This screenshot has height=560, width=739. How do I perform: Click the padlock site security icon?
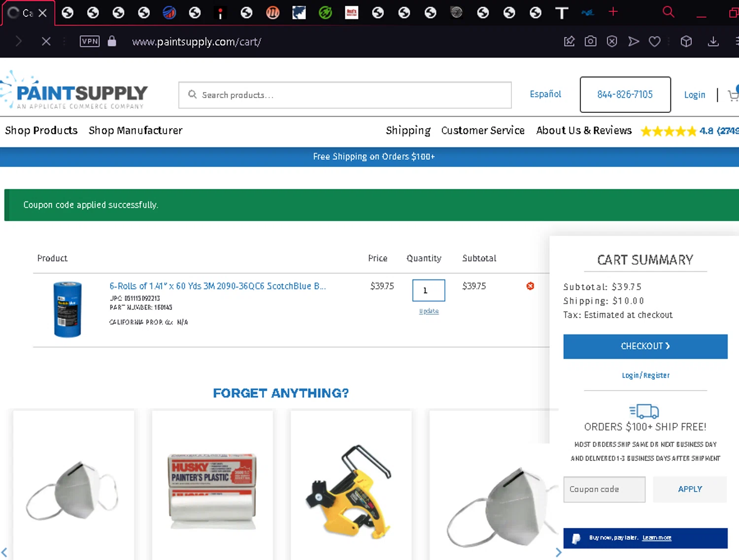pos(112,41)
